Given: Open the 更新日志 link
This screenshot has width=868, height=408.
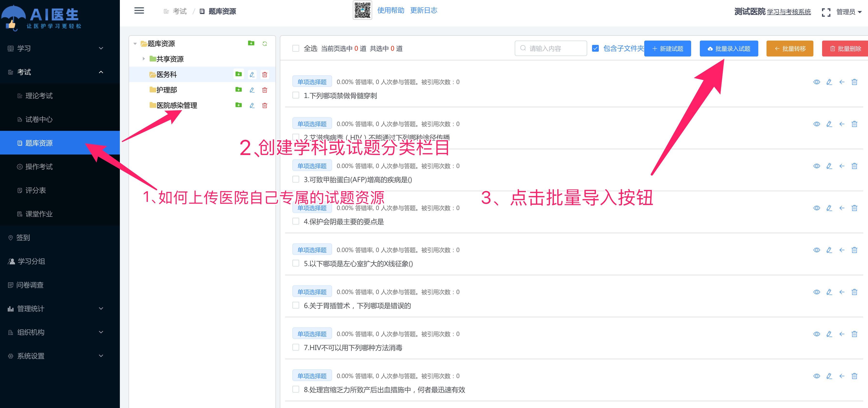Looking at the screenshot, I should (424, 10).
